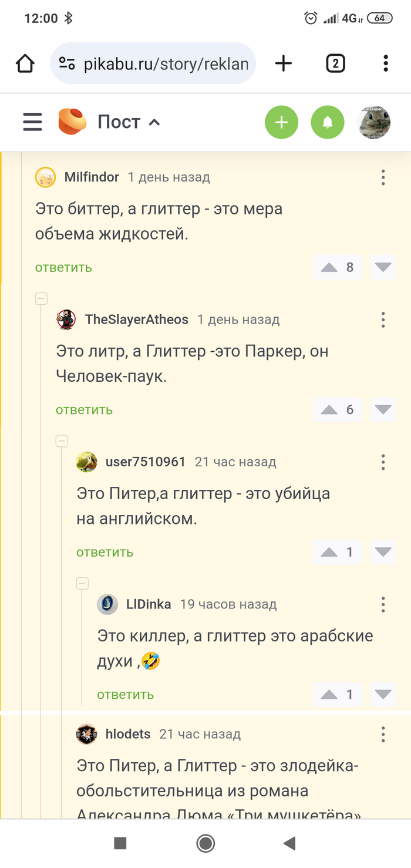
Task: Open the browser tab switcher showing 2
Action: [335, 63]
